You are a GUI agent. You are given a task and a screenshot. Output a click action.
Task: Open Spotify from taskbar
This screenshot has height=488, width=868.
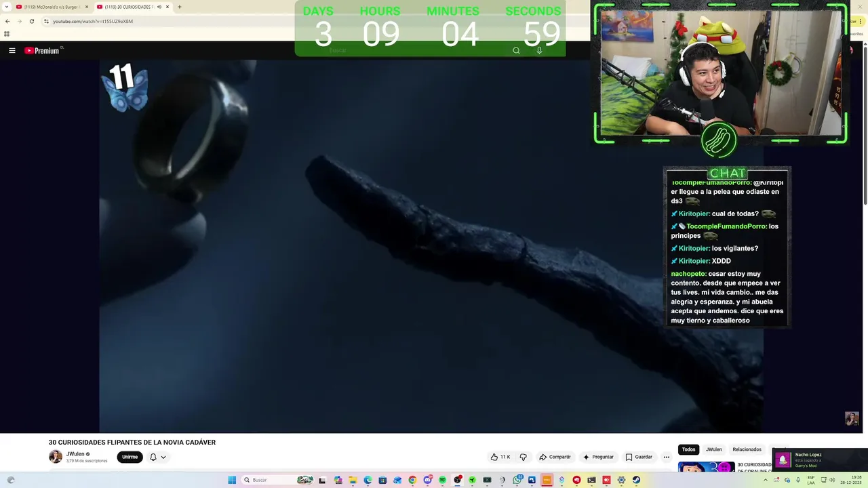(x=442, y=480)
